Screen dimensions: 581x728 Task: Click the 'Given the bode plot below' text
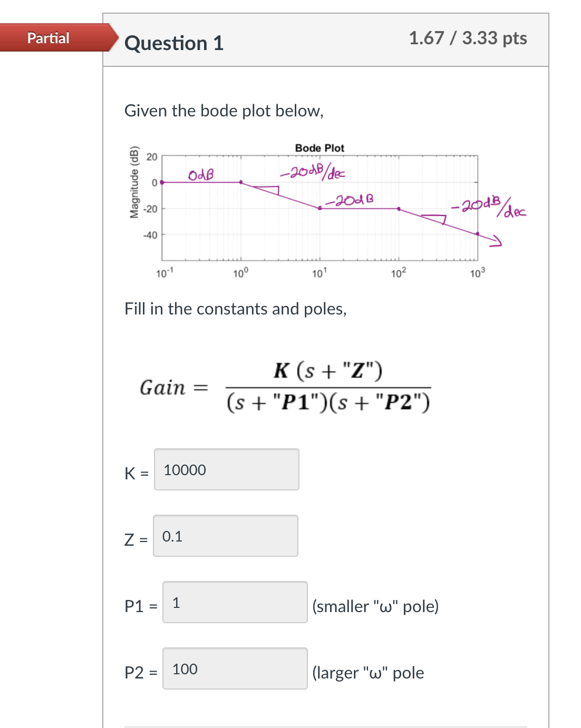pos(224,111)
